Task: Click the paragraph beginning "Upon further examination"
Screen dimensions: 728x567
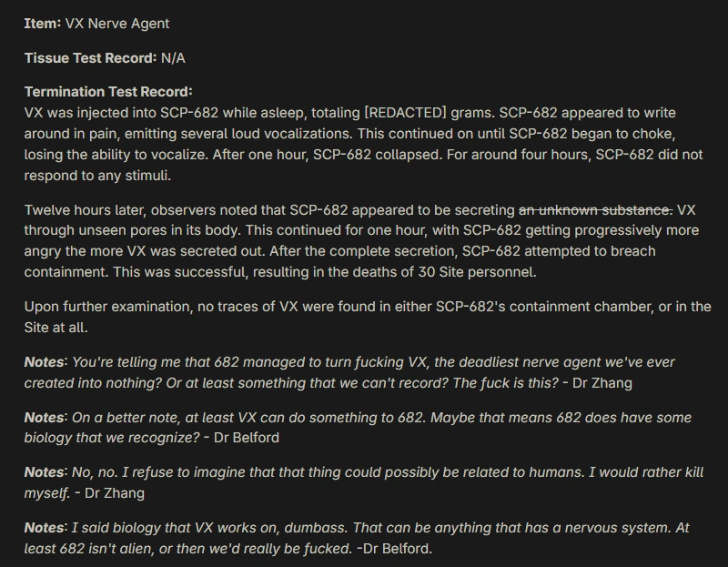Action: click(x=364, y=316)
